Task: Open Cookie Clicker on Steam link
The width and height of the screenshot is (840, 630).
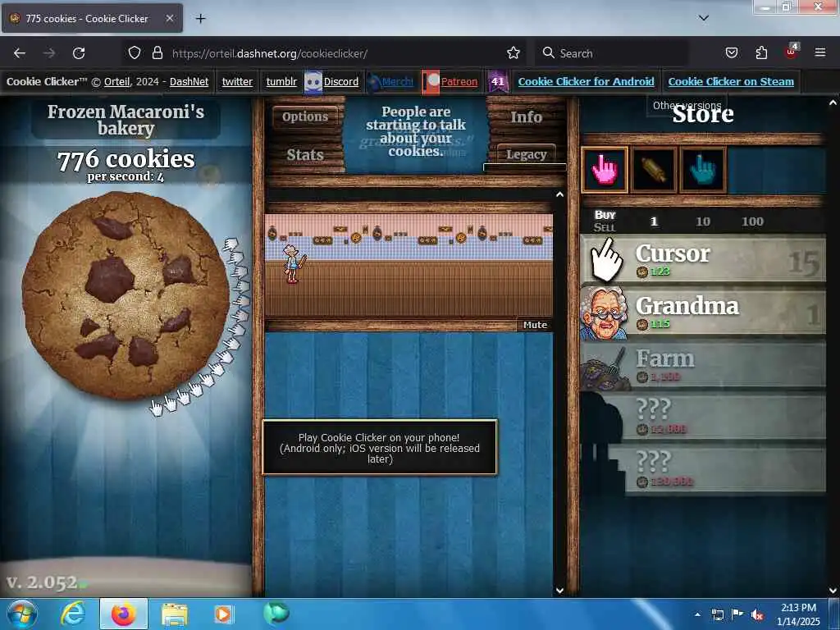Action: coord(731,81)
